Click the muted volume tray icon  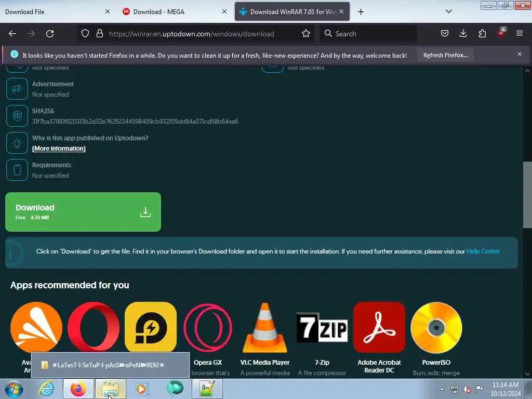coord(467,390)
